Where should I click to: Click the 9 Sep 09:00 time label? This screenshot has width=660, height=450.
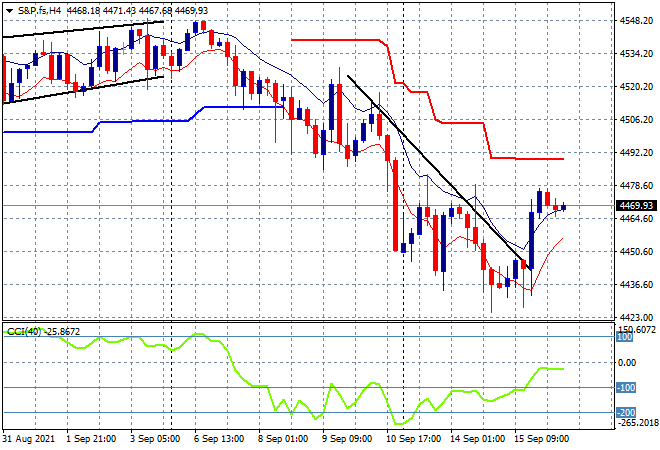(347, 439)
